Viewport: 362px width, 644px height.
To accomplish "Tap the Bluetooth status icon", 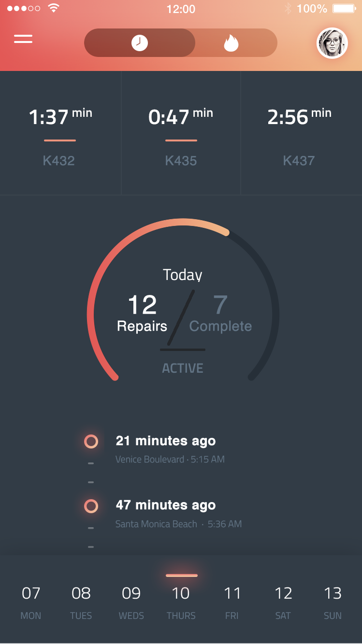I will (288, 9).
